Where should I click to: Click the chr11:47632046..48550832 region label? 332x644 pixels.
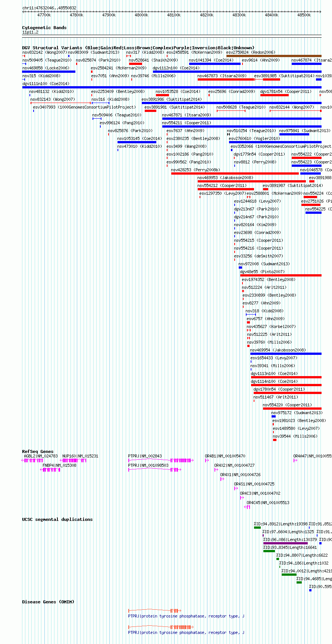tap(49, 8)
